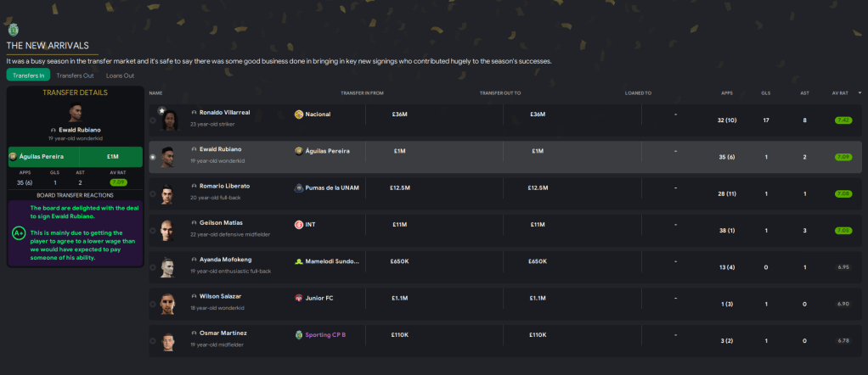Switch to the Loans Out tab
The image size is (868, 375).
pyautogui.click(x=120, y=76)
